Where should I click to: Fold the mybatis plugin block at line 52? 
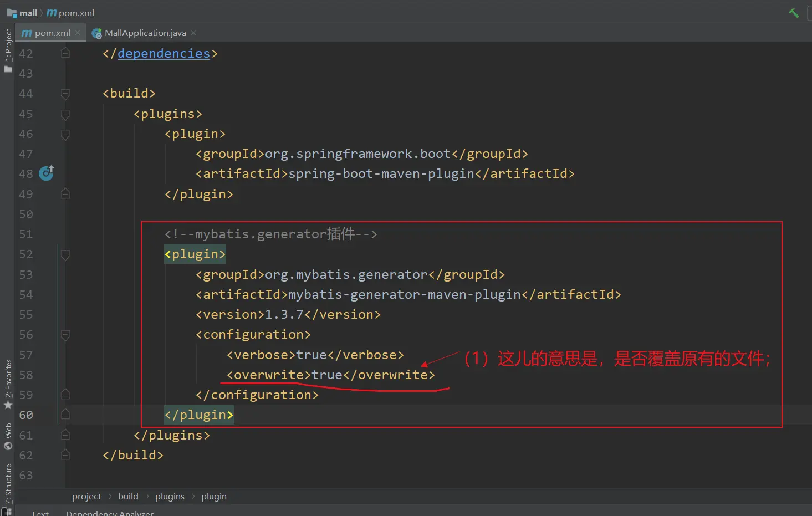65,254
